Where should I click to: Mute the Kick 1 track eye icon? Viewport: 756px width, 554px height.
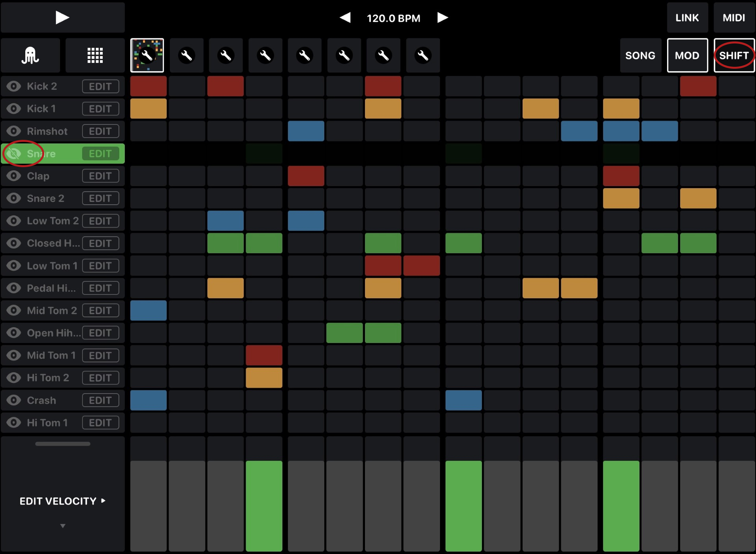[14, 109]
